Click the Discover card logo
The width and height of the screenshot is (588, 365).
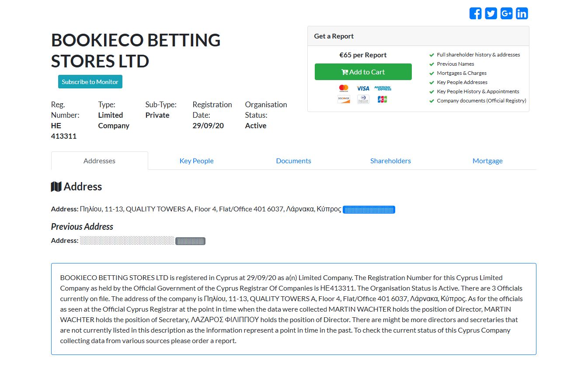click(344, 99)
